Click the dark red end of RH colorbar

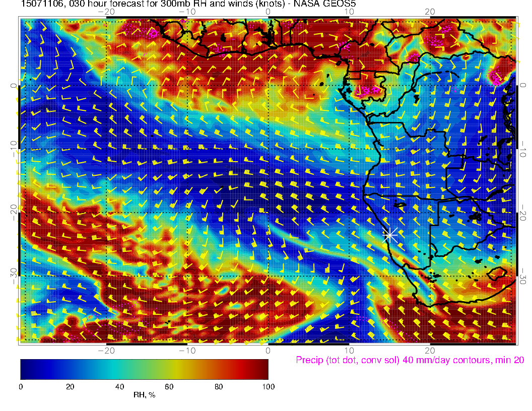click(264, 368)
